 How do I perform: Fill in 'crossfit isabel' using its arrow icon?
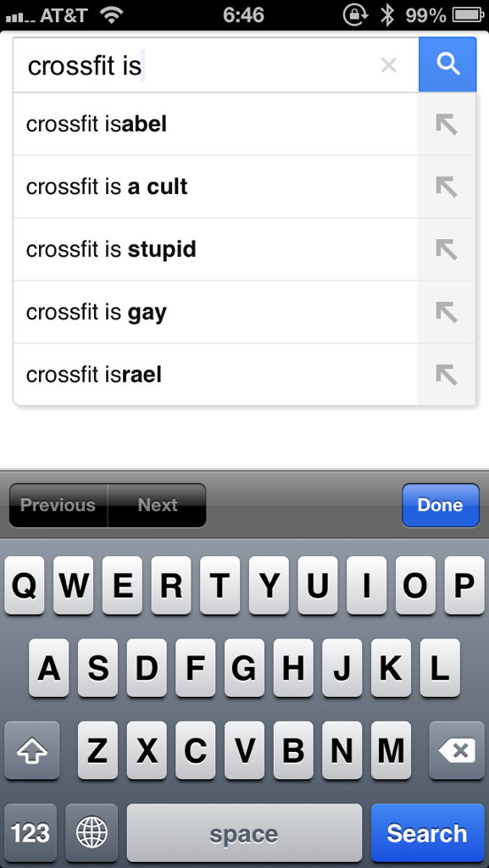pos(446,124)
